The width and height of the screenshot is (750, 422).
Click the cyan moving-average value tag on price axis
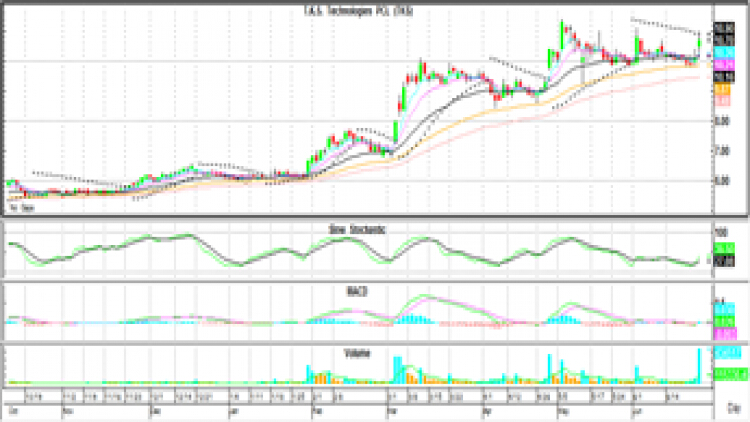724,52
